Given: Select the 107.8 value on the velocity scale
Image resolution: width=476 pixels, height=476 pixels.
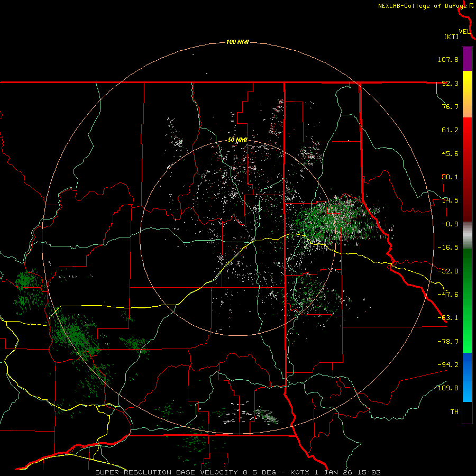Looking at the screenshot, I should click(448, 59).
